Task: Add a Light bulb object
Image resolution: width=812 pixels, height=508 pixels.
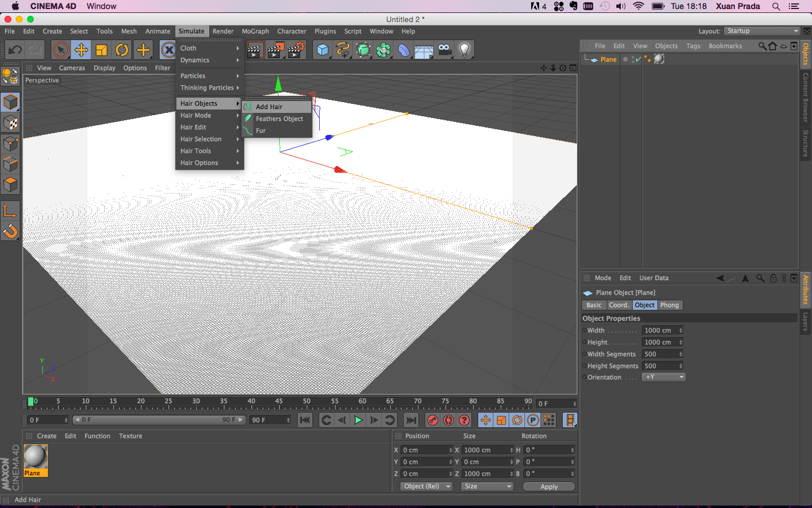Action: (x=465, y=50)
